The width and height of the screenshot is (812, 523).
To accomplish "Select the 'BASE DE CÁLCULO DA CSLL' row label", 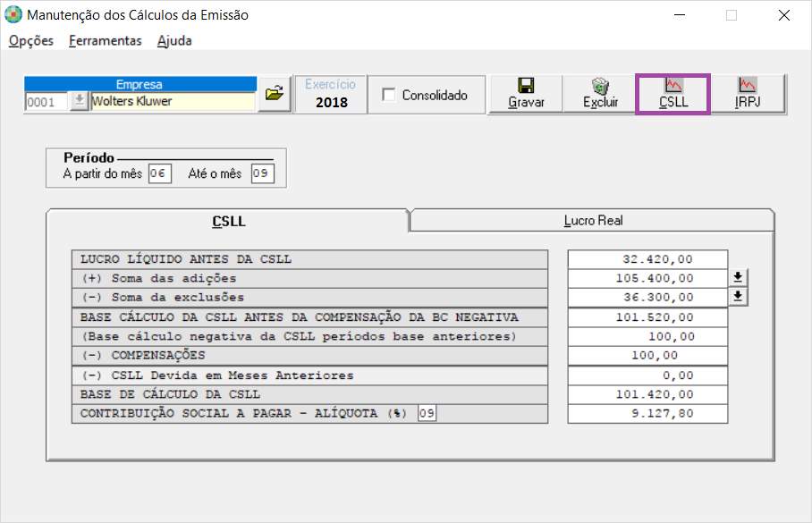I will 309,394.
